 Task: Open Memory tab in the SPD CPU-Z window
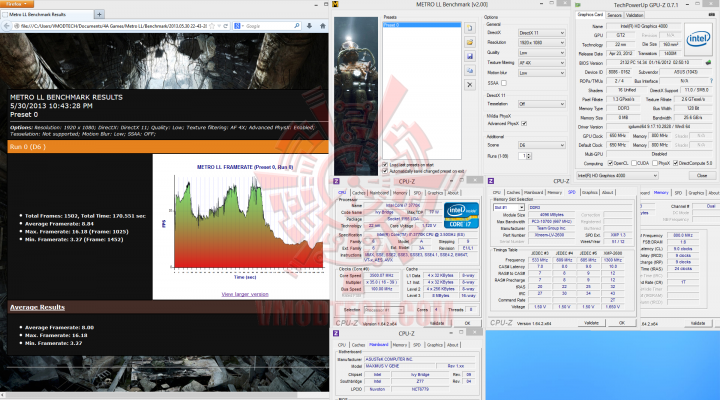pos(555,192)
